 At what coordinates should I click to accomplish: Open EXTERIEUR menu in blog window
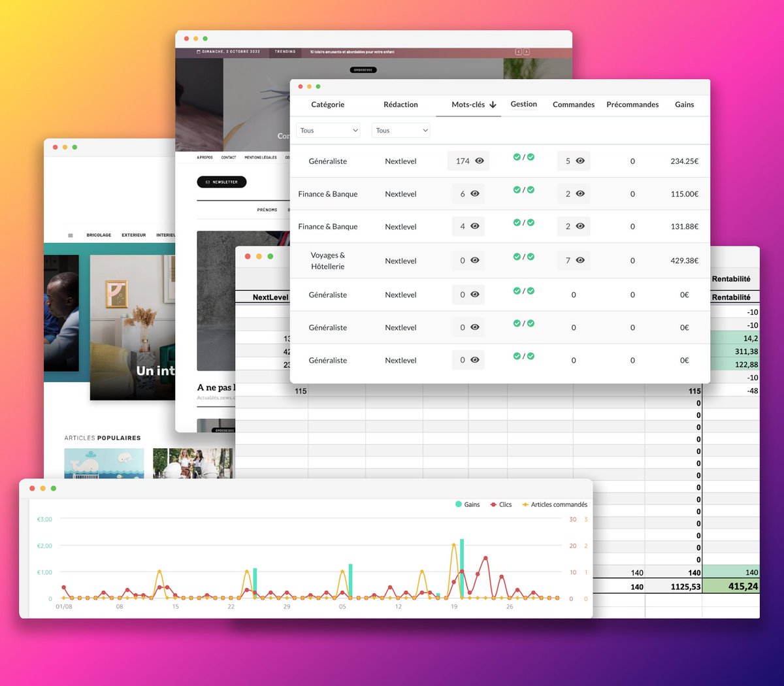(133, 235)
